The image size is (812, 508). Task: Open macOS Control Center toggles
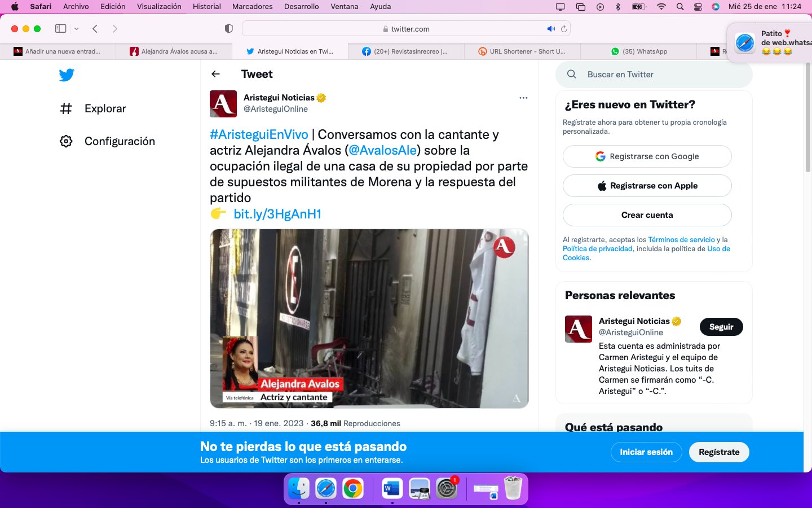click(698, 7)
